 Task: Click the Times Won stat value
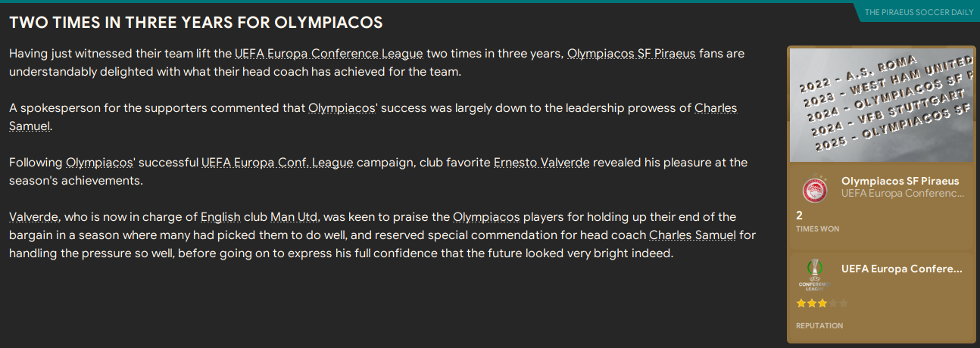(800, 215)
